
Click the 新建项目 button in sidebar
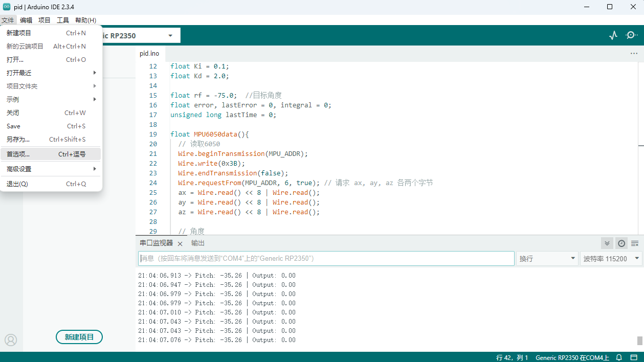tap(79, 337)
